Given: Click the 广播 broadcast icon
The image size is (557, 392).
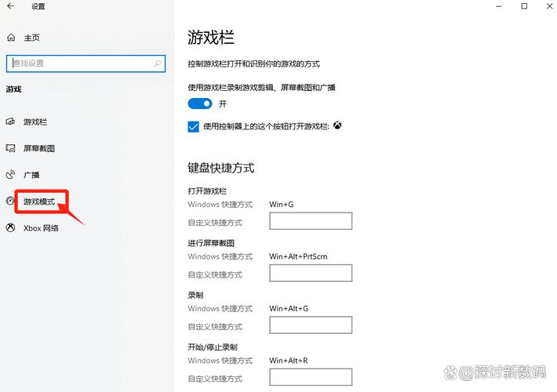Looking at the screenshot, I should click(10, 175).
